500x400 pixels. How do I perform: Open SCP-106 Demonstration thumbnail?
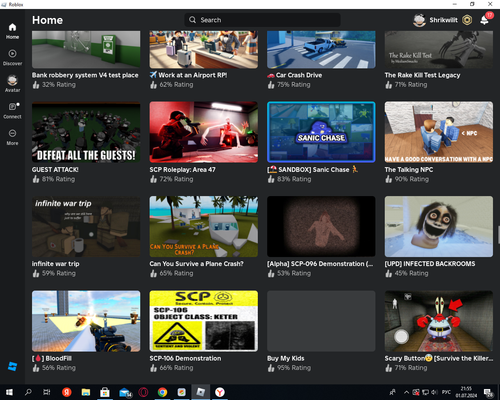204,321
